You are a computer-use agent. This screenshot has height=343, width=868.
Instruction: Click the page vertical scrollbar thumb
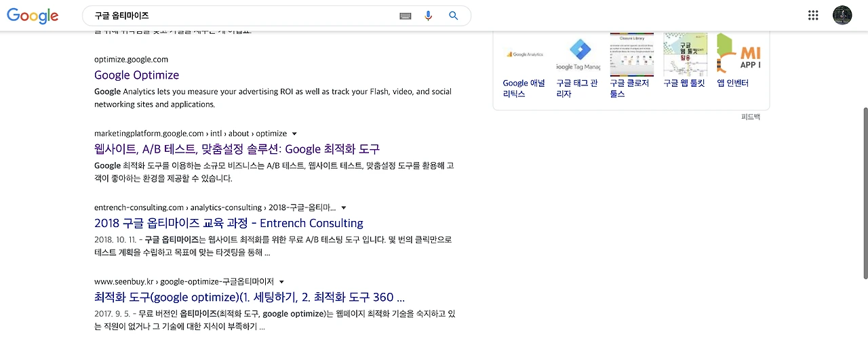[865, 193]
